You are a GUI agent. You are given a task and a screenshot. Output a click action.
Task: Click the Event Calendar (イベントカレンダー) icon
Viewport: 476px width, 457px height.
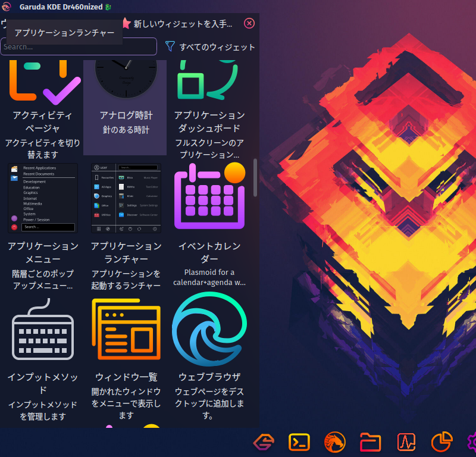point(209,196)
